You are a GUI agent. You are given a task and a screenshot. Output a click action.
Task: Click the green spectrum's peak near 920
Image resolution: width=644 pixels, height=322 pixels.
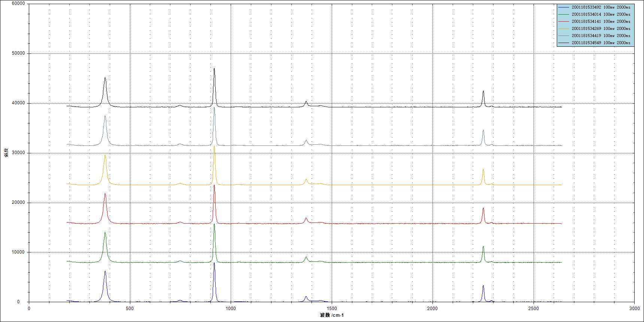pyautogui.click(x=214, y=225)
